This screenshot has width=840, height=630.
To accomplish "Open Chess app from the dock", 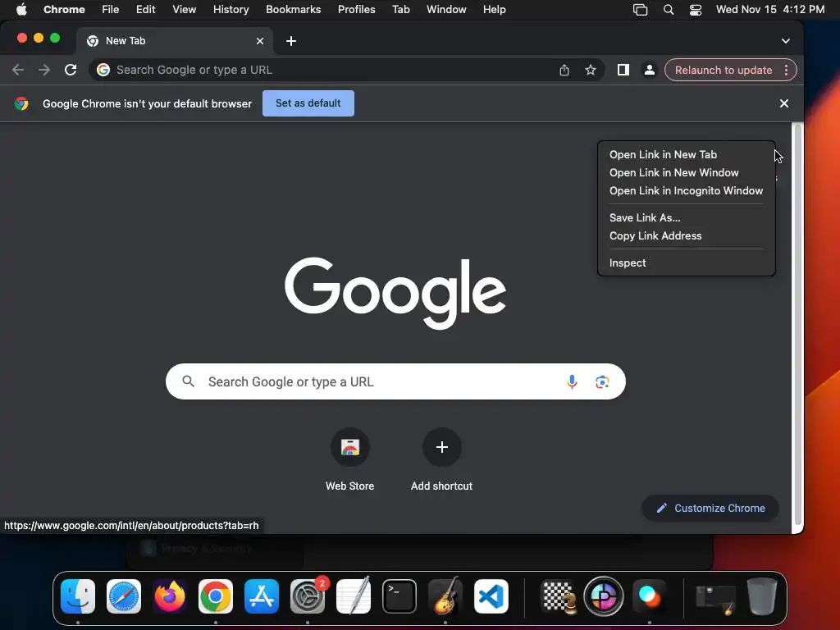I will click(x=558, y=596).
